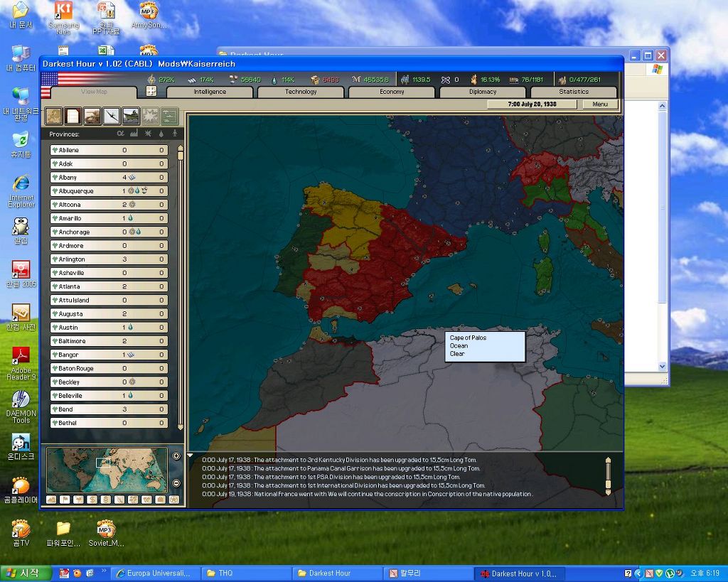This screenshot has width=728, height=582.
Task: Show naval units list with warship icon
Action: (x=131, y=116)
